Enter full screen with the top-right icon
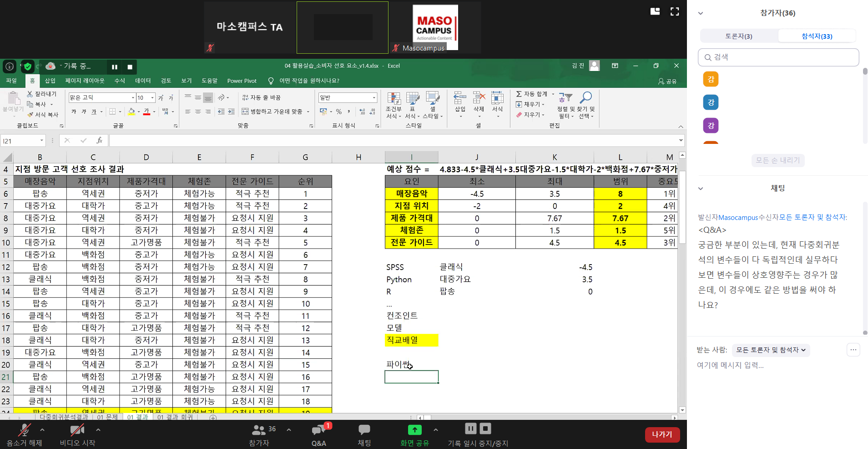Image resolution: width=868 pixels, height=449 pixels. [675, 12]
